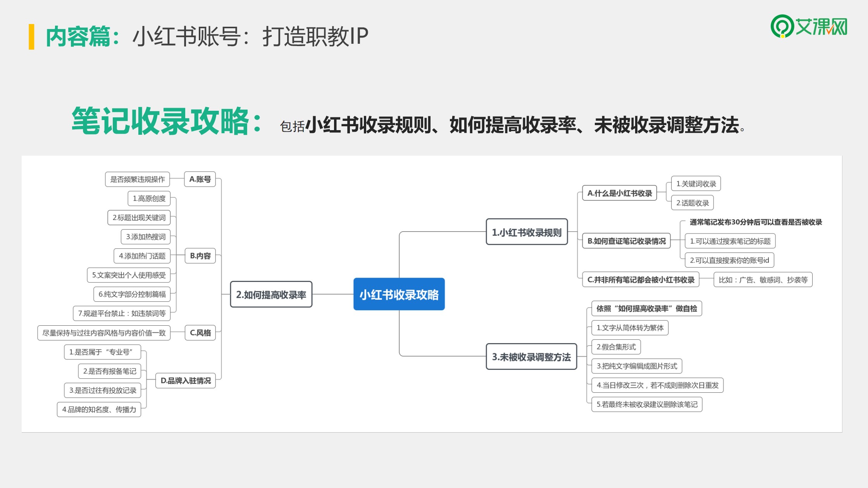Click the 艾课网 logo icon

pos(808,26)
